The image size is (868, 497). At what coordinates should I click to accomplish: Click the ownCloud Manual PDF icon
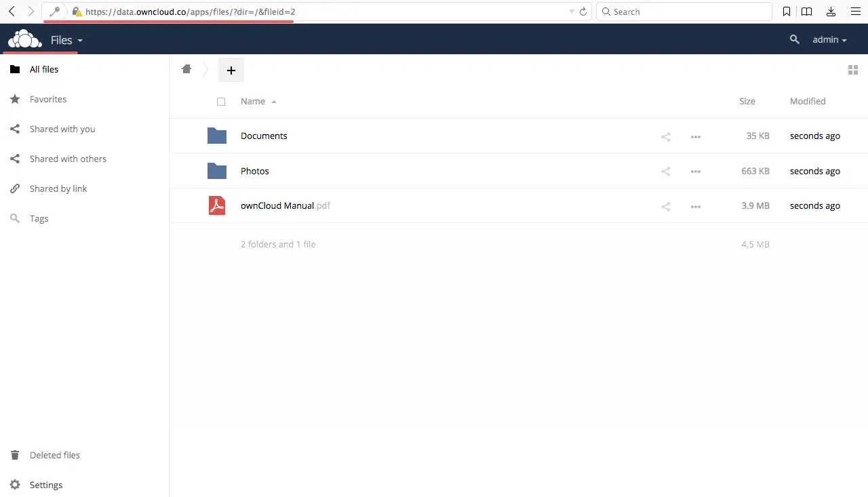point(217,205)
